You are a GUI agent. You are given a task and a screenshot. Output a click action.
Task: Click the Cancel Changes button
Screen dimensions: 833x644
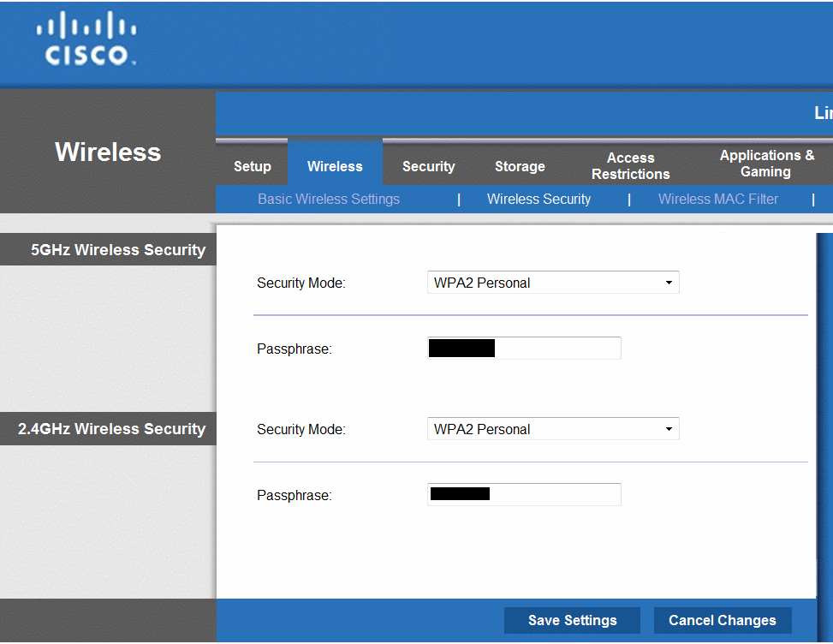pyautogui.click(x=722, y=620)
